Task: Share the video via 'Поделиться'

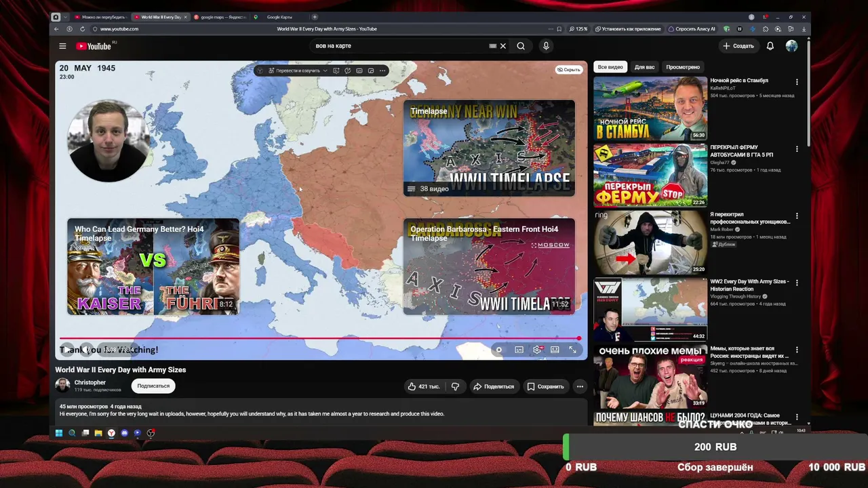Action: pos(494,386)
